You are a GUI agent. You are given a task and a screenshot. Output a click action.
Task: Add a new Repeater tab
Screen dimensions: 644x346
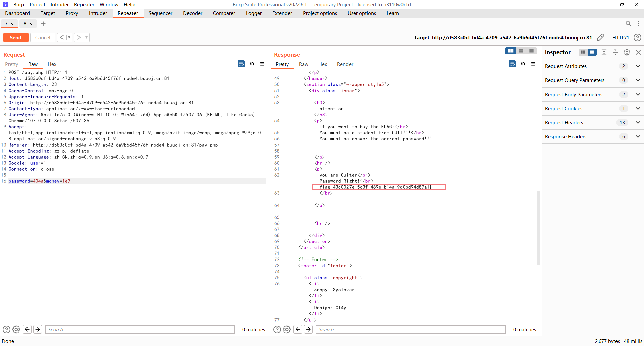(x=43, y=24)
